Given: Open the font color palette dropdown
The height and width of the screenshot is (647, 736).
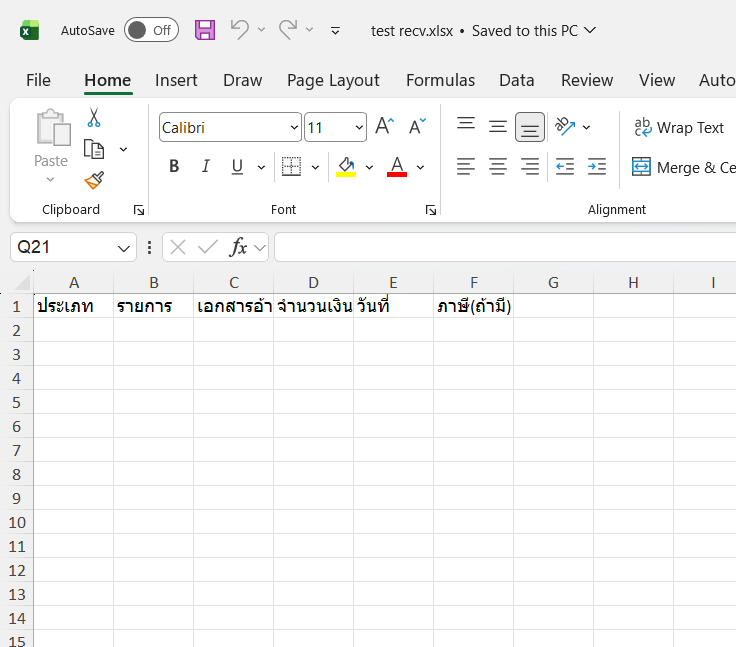Looking at the screenshot, I should click(x=421, y=167).
